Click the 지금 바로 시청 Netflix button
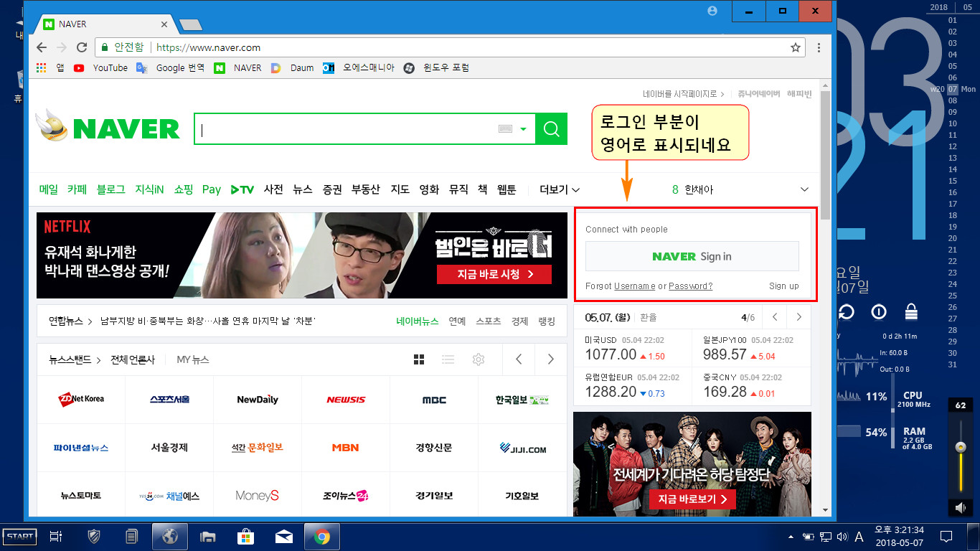The width and height of the screenshot is (980, 551). 494,274
